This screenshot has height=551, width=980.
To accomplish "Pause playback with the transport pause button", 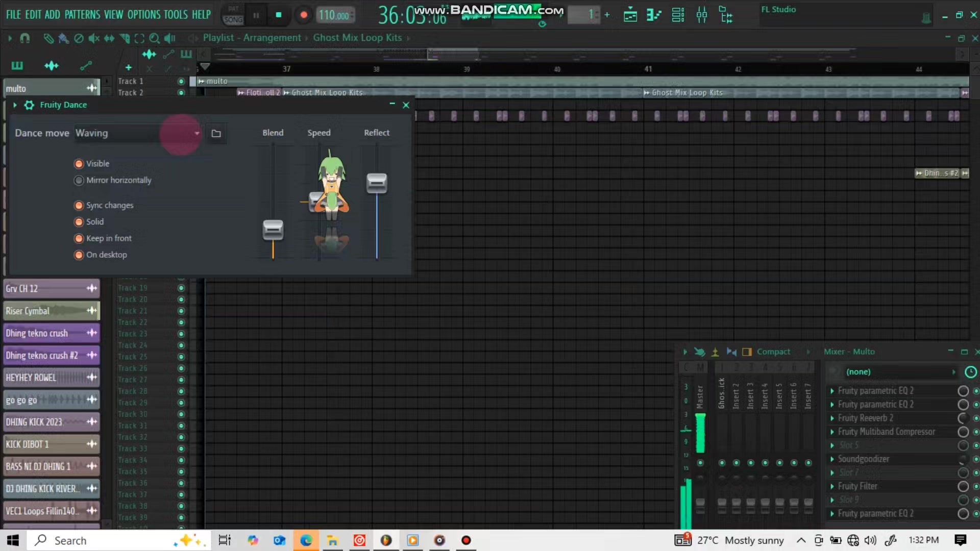I will [256, 15].
